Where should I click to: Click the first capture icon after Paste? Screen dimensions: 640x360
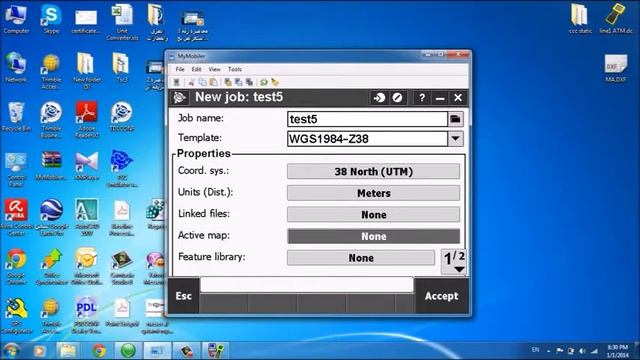(x=228, y=82)
